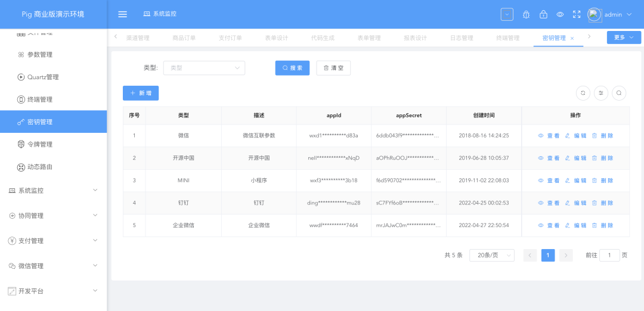Delete the MINI row
Viewport: 644px width, 311px height.
pos(602,181)
